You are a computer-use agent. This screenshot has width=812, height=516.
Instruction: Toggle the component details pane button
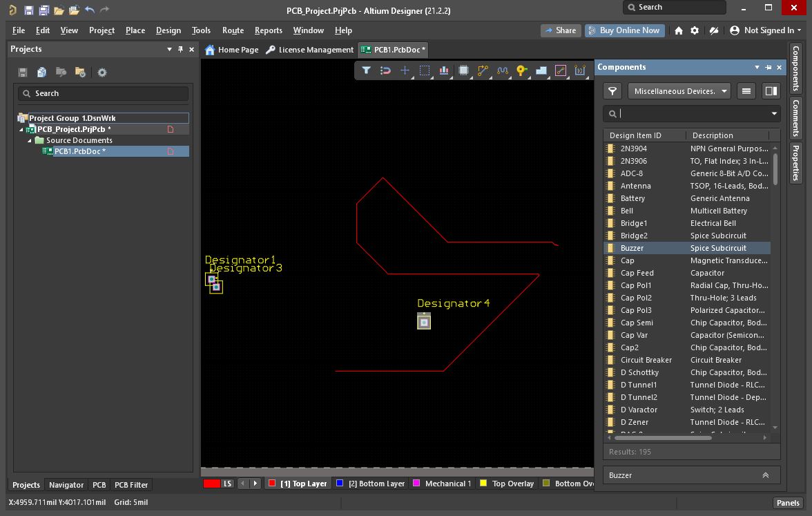point(771,91)
